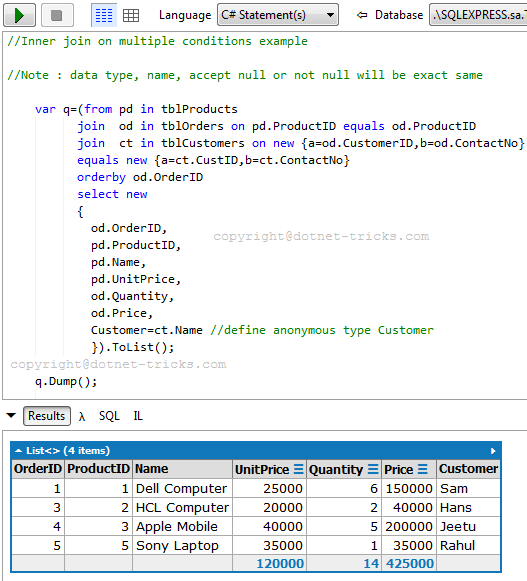
Task: Click the ProductID column header
Action: click(98, 469)
